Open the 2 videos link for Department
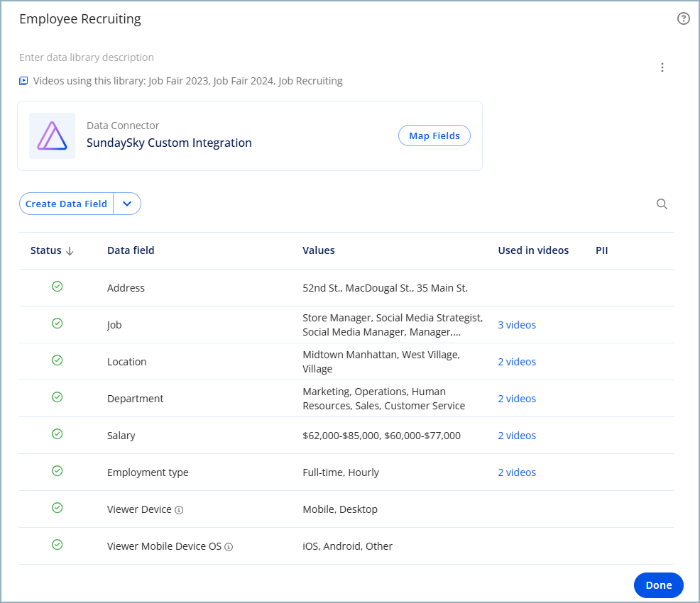700x603 pixels. (517, 399)
